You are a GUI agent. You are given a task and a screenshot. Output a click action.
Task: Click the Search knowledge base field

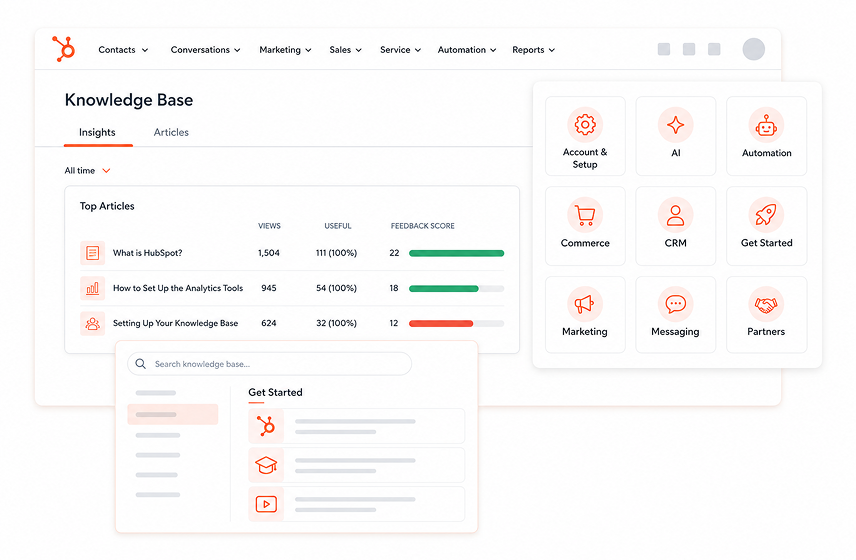pos(269,364)
